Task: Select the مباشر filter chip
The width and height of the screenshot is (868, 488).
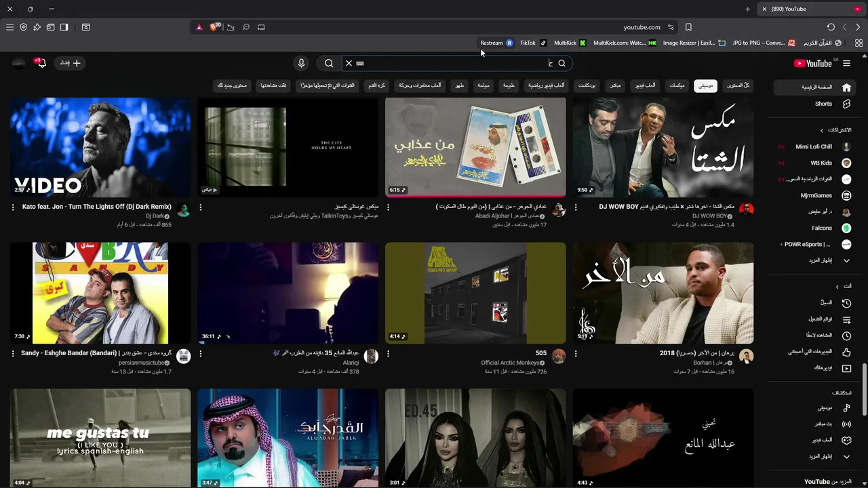Action: point(615,85)
